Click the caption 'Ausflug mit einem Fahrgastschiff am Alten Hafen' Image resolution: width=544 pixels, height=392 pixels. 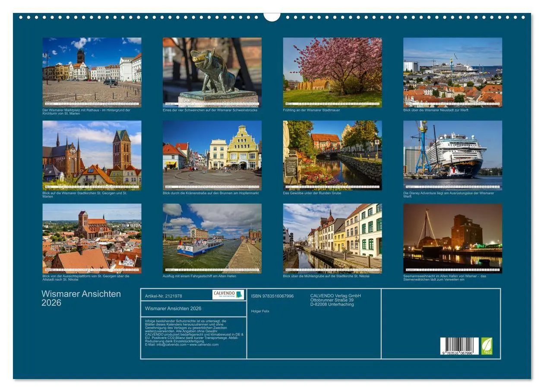pos(199,276)
